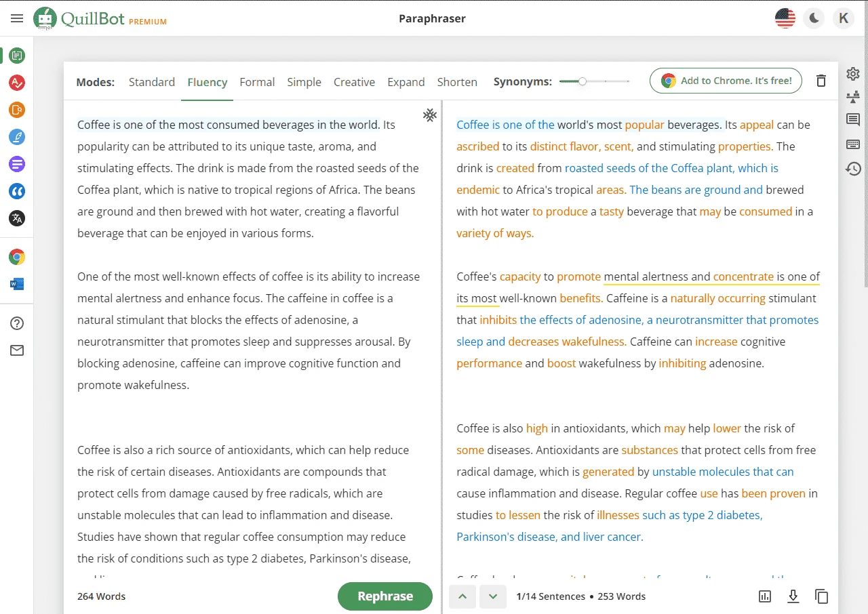Delete text with the trash icon

tap(821, 81)
